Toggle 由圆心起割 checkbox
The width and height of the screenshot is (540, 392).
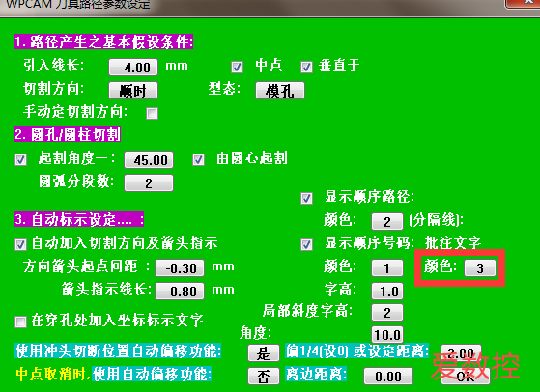coord(198,159)
